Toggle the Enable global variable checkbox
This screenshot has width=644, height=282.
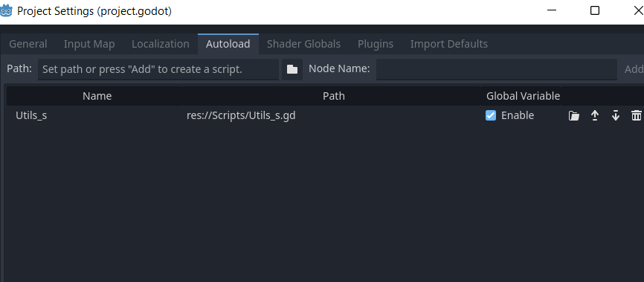pyautogui.click(x=490, y=115)
